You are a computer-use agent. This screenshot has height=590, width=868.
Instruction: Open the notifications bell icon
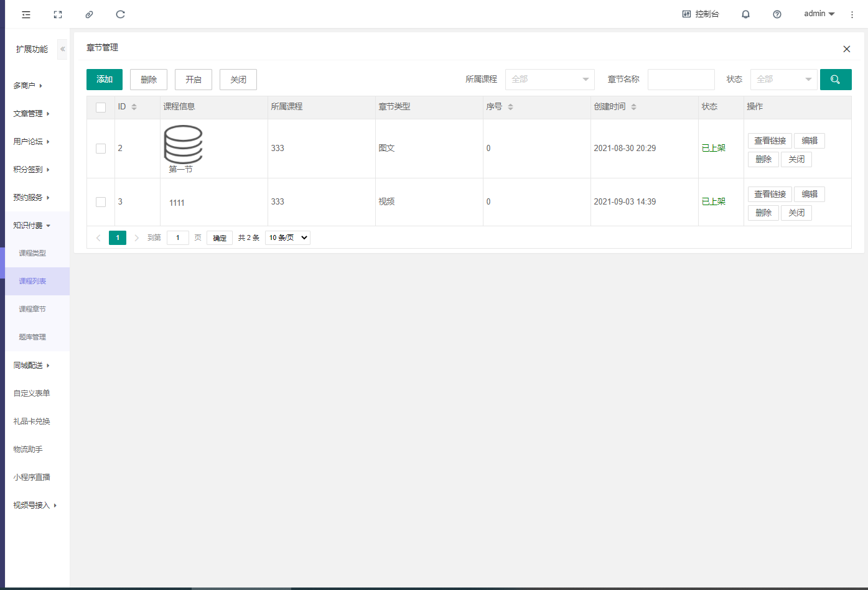(x=745, y=14)
